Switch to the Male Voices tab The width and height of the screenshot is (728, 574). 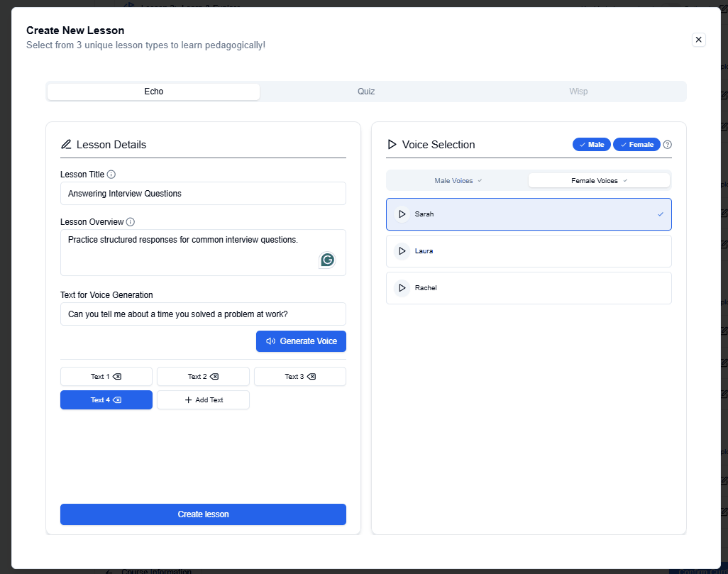point(458,181)
